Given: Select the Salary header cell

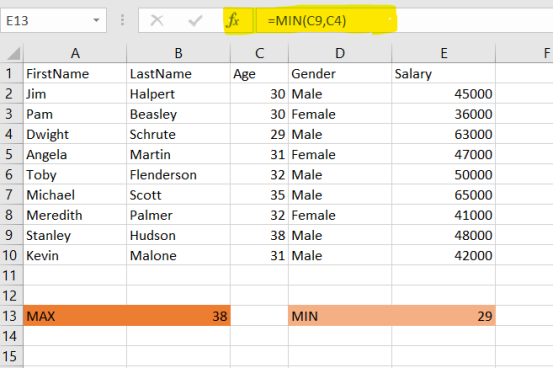Looking at the screenshot, I should [x=443, y=73].
